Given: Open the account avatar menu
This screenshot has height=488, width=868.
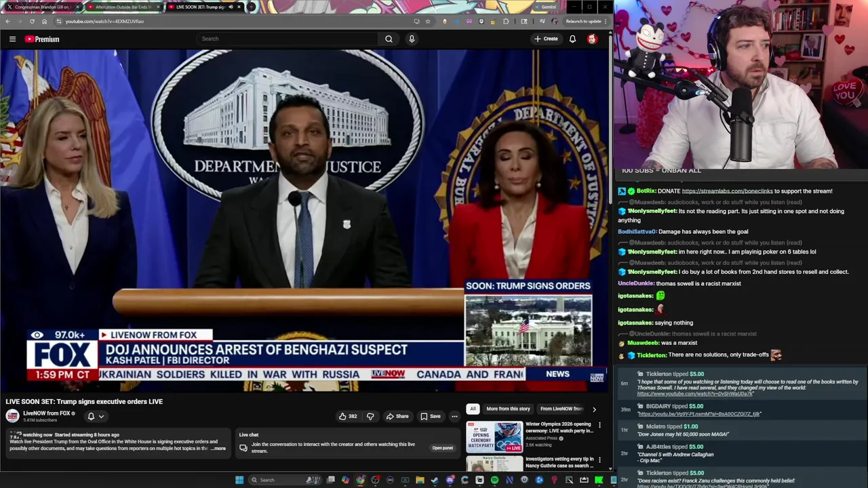Looking at the screenshot, I should (x=592, y=39).
